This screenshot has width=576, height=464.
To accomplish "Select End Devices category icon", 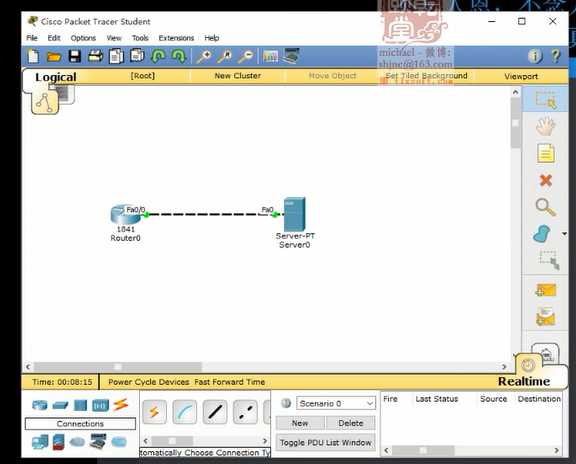I will 40,442.
